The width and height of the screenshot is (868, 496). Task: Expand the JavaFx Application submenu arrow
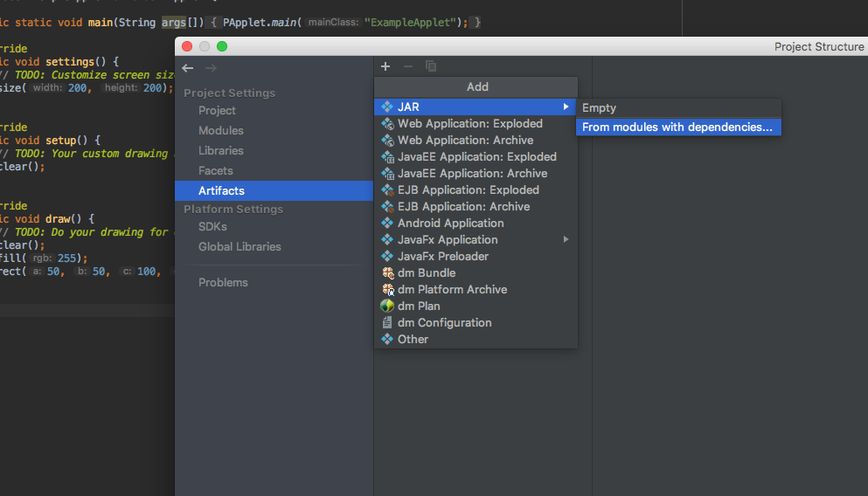(x=566, y=240)
